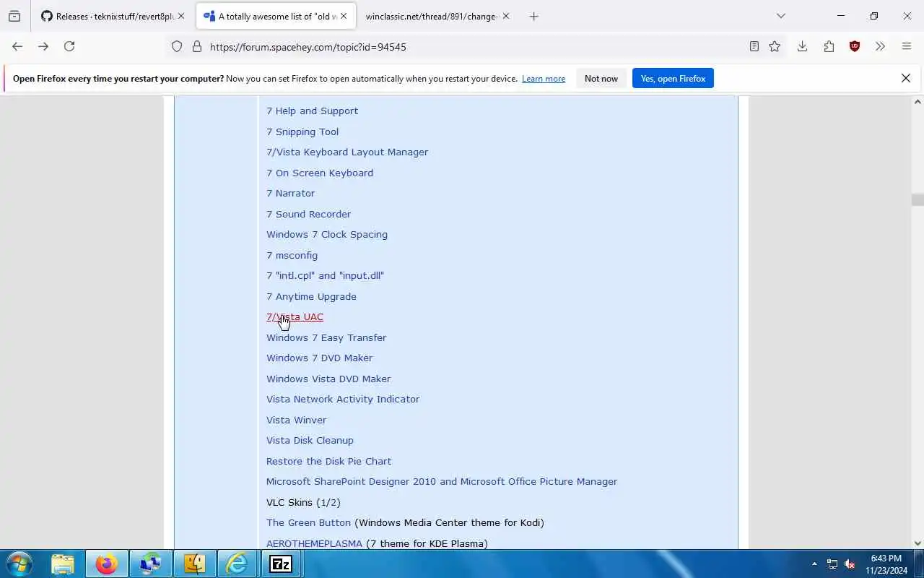Open the Windows Start orb
924x578 pixels.
click(19, 564)
